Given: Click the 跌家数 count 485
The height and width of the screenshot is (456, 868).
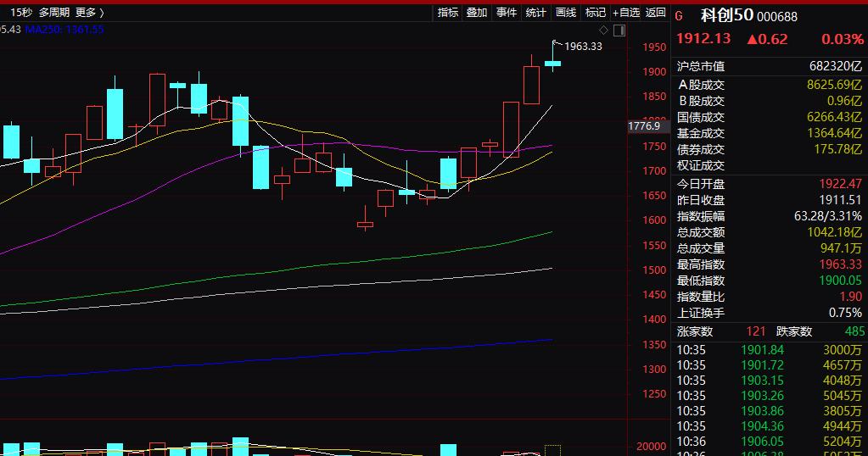Looking at the screenshot, I should click(x=854, y=331).
